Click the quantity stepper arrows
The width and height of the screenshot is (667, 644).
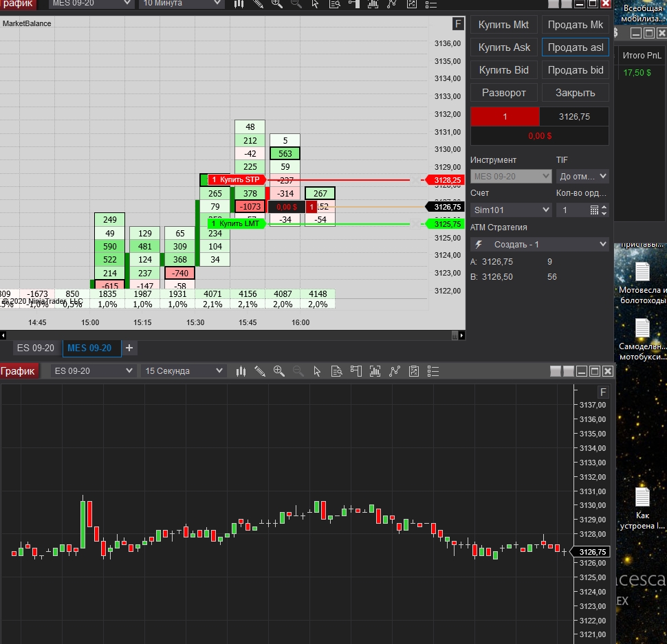604,210
